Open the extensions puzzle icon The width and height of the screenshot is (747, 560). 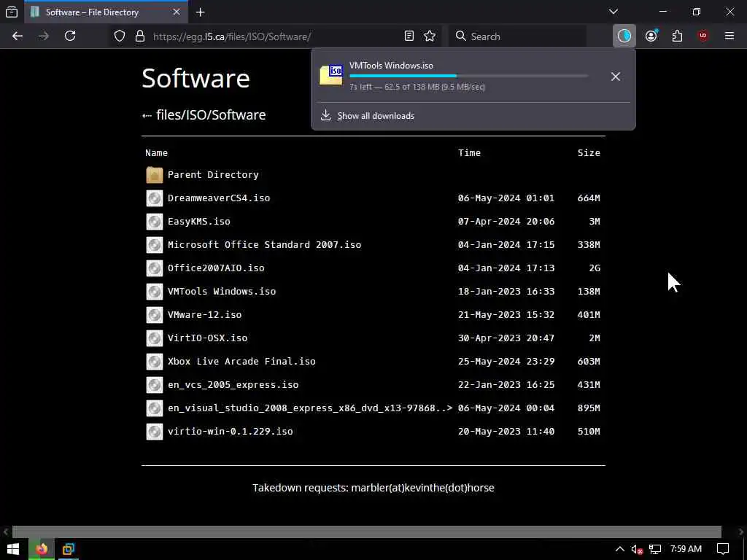[677, 36]
